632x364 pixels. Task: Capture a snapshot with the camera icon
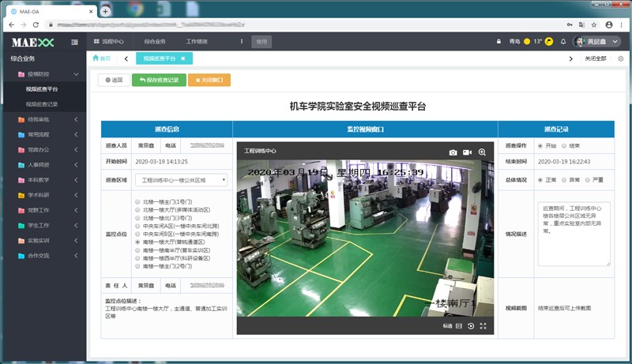(453, 152)
